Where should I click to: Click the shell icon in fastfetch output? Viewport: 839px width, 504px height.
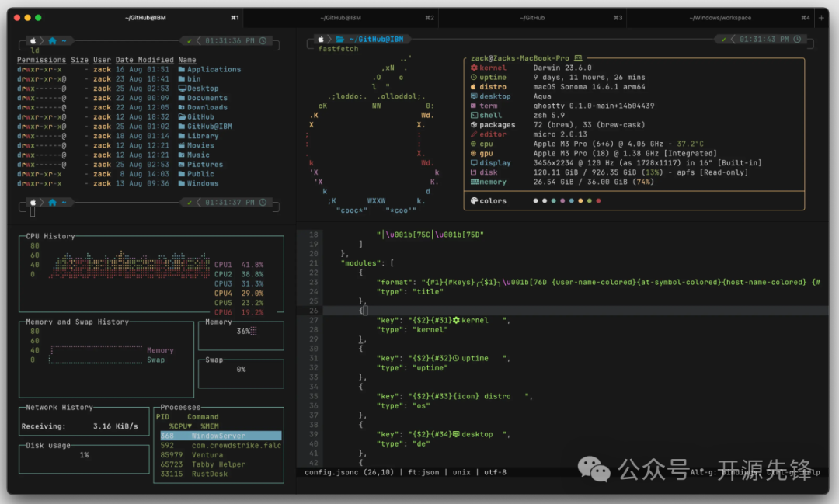pyautogui.click(x=474, y=116)
